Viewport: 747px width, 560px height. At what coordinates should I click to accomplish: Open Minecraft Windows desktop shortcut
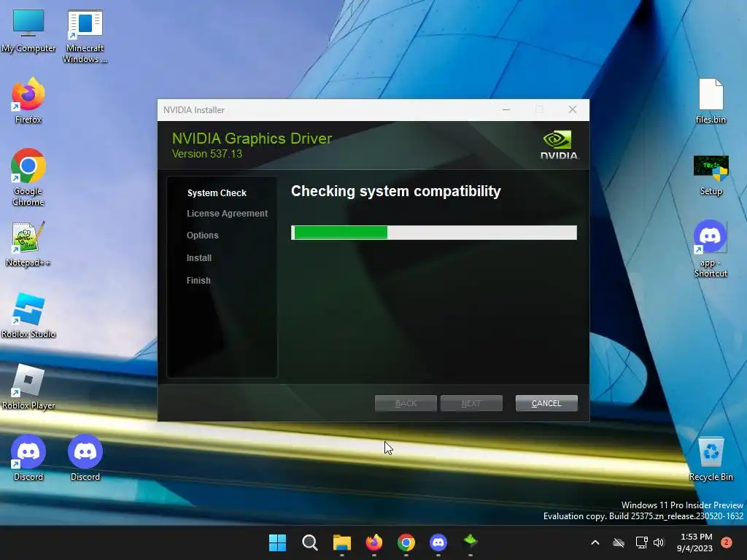(x=85, y=36)
